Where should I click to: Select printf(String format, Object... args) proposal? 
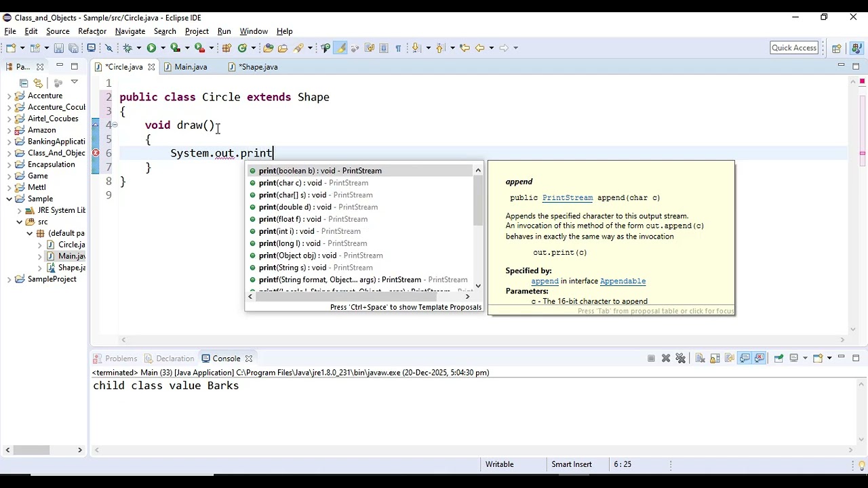[x=359, y=280]
